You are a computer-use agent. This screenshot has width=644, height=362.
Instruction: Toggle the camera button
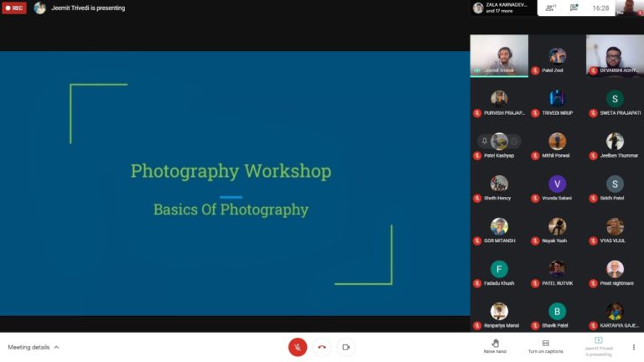click(345, 347)
